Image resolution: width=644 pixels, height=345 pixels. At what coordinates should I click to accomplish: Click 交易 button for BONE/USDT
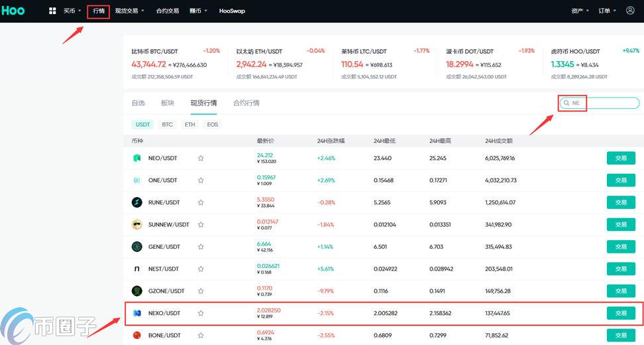click(x=621, y=335)
